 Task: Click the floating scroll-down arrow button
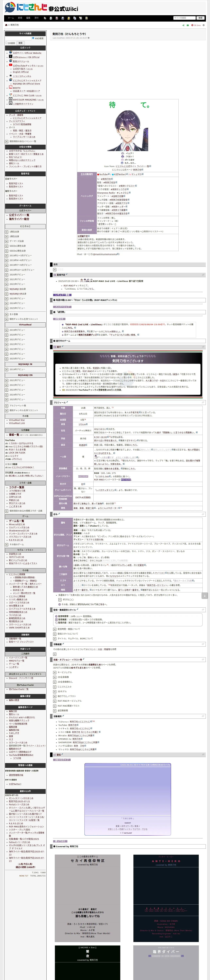click(x=205, y=596)
